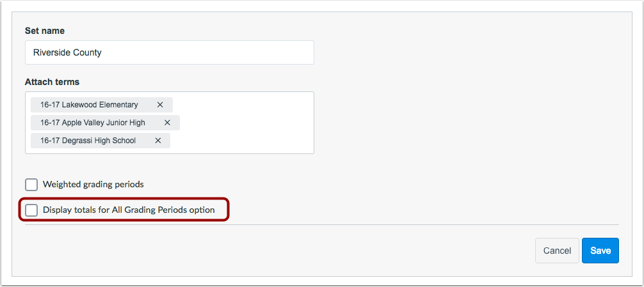Click the Attach terms label
The image size is (644, 287).
coord(52,82)
